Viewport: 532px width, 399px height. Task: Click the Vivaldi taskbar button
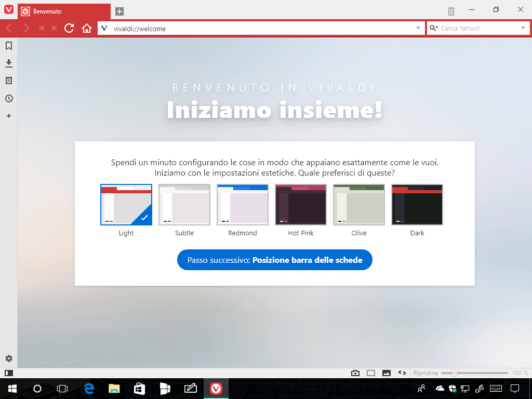click(x=216, y=389)
